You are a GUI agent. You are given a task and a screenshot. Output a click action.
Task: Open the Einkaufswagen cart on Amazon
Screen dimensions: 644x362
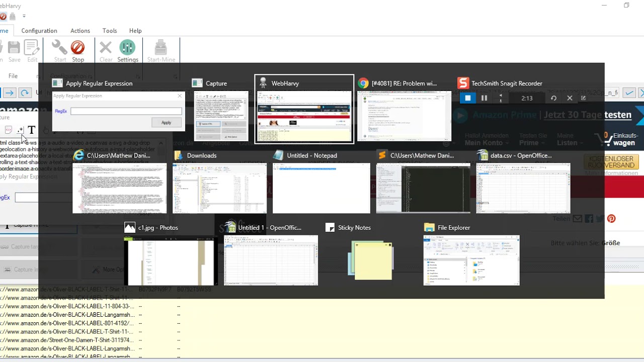point(616,139)
